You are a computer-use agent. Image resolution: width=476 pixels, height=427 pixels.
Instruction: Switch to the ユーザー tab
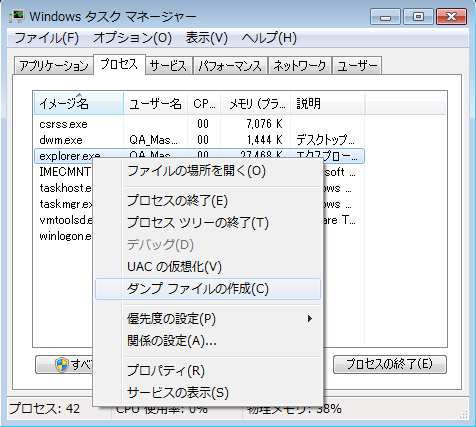click(x=357, y=66)
